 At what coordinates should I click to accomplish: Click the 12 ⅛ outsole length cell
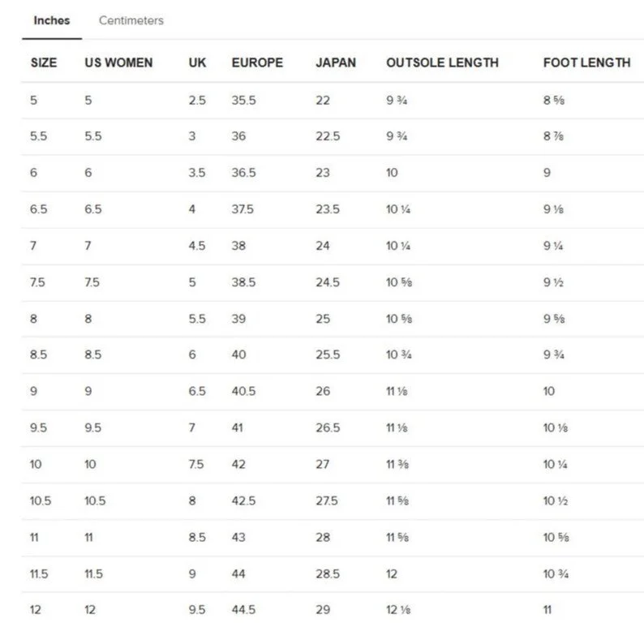click(x=398, y=609)
